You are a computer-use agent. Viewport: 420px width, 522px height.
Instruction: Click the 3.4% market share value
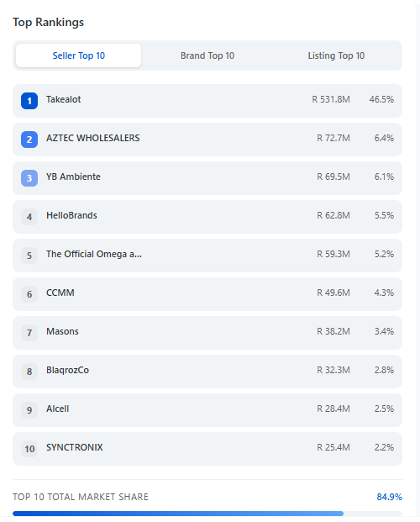[384, 331]
